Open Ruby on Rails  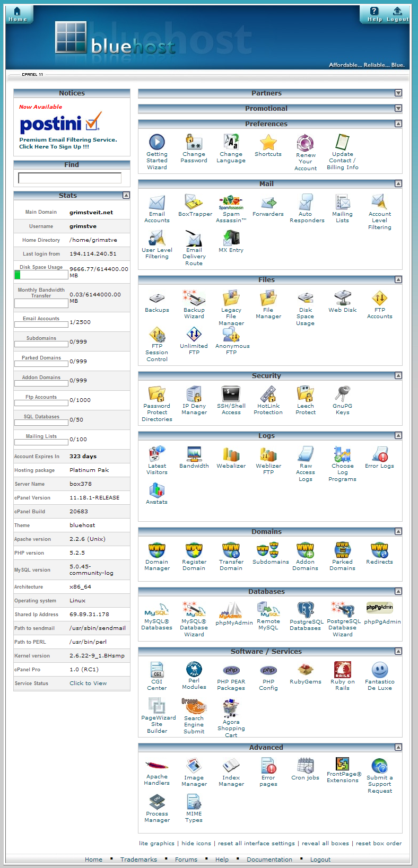click(x=343, y=677)
